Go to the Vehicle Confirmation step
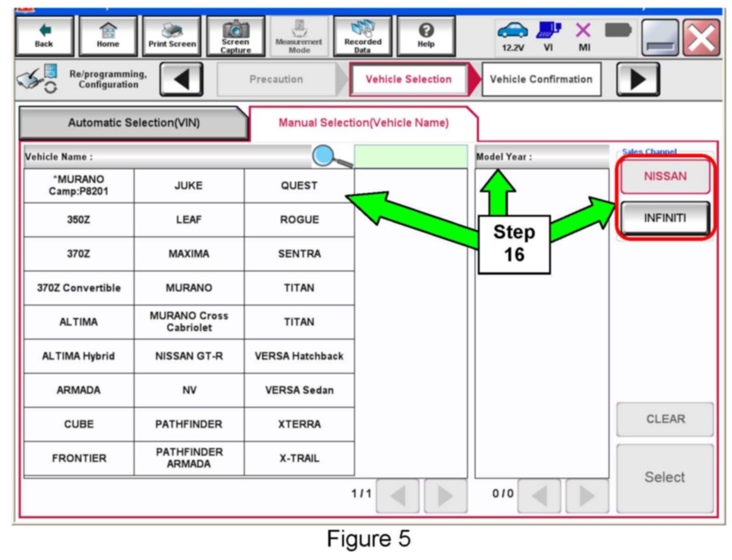 [541, 80]
